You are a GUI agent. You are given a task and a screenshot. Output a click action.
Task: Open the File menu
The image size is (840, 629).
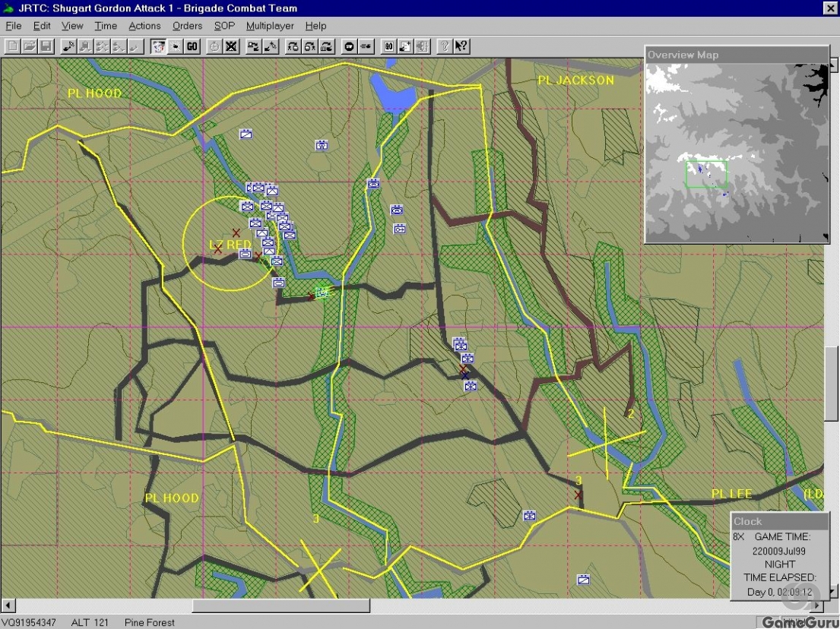tap(14, 26)
